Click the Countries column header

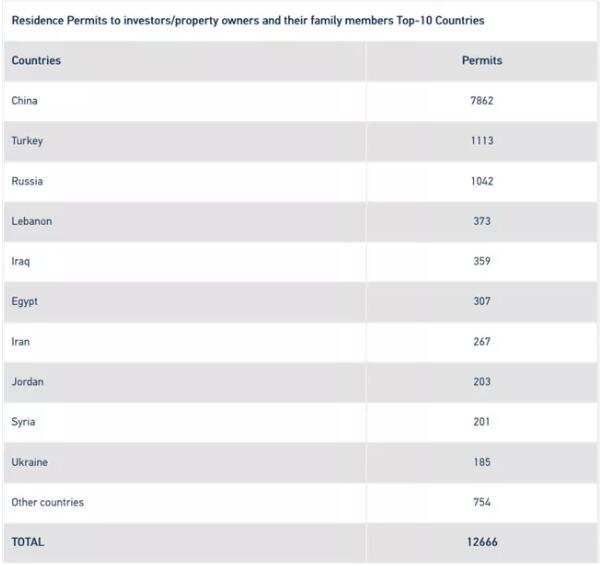click(36, 61)
